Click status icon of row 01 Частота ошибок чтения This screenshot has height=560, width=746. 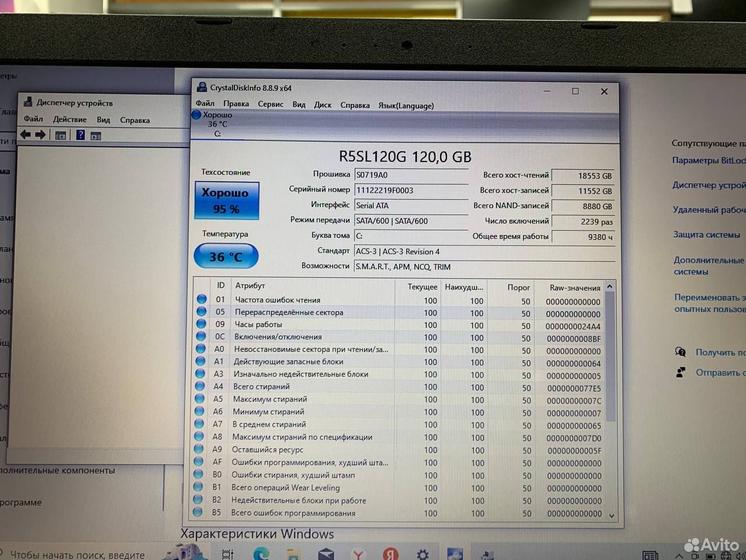pos(202,299)
